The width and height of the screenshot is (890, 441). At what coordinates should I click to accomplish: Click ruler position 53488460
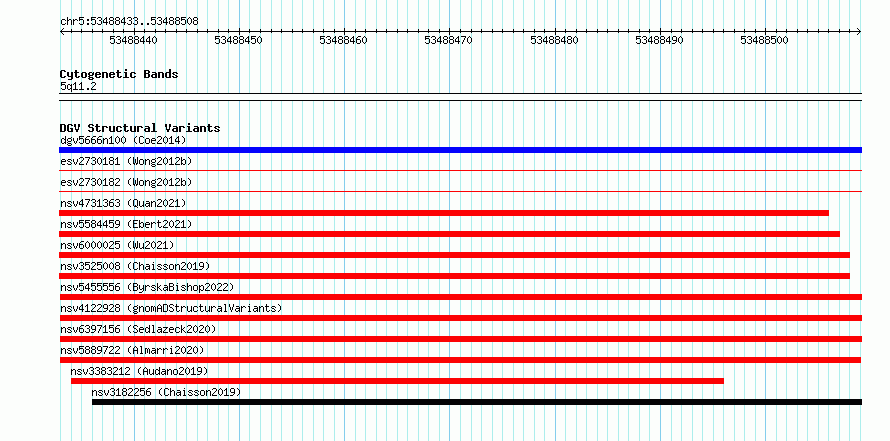(x=343, y=40)
